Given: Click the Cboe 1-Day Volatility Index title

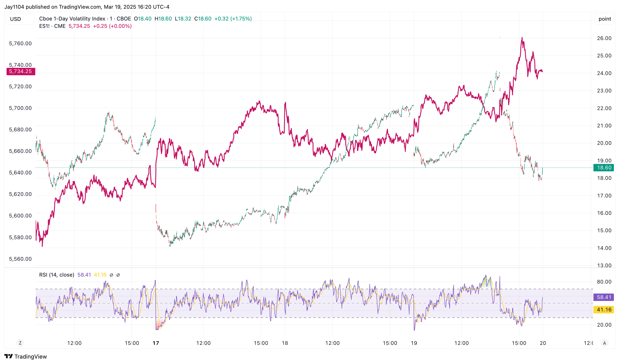Looking at the screenshot, I should point(85,19).
